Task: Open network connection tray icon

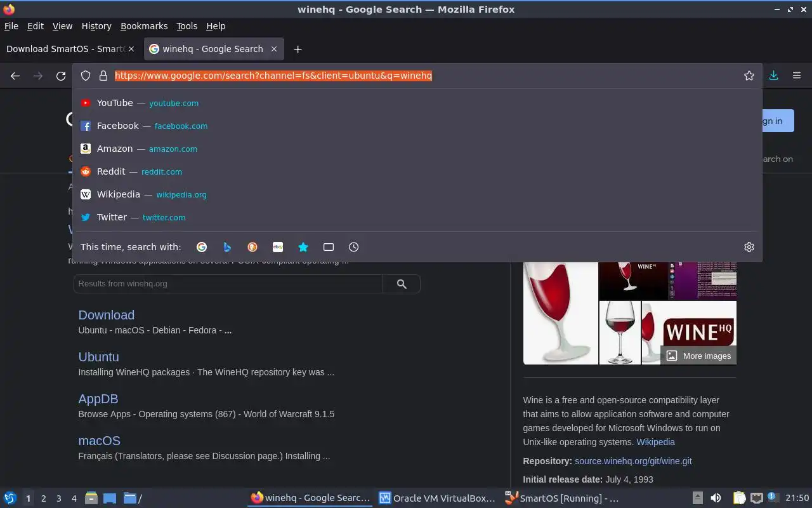Action: click(x=756, y=498)
